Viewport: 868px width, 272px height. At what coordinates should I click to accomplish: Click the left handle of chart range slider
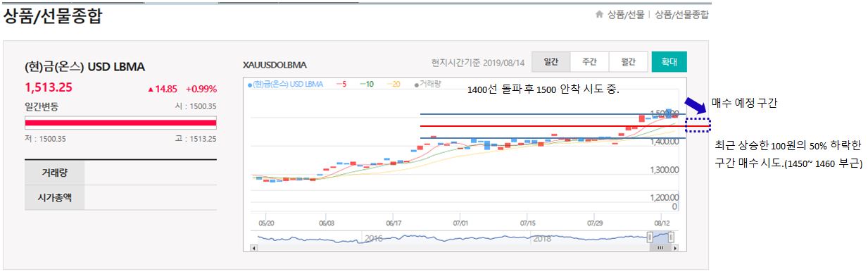coord(650,237)
